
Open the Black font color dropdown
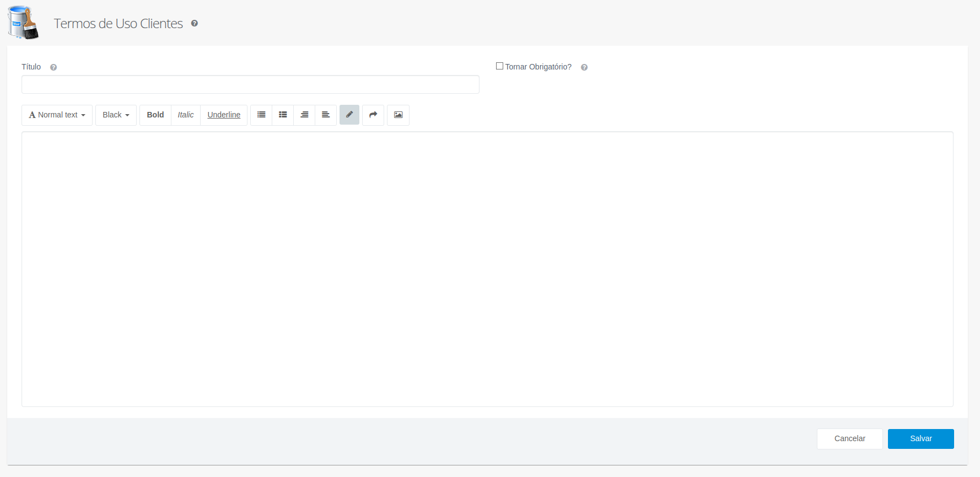(116, 115)
